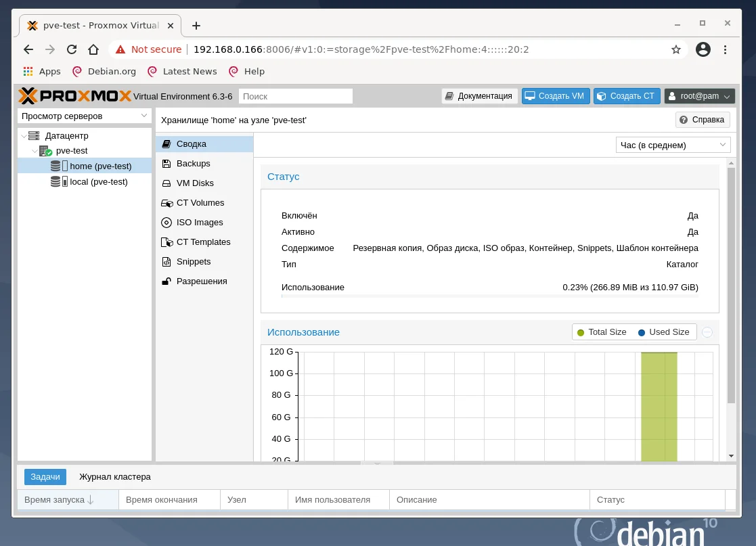This screenshot has height=546, width=756.
Task: Click the ISO Images disc icon
Action: [x=166, y=222]
